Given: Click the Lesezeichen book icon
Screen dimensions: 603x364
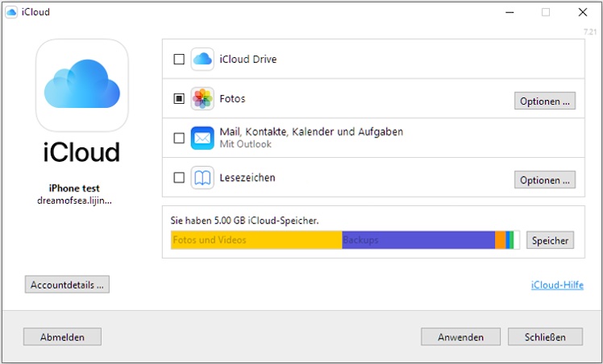Looking at the screenshot, I should coord(202,177).
